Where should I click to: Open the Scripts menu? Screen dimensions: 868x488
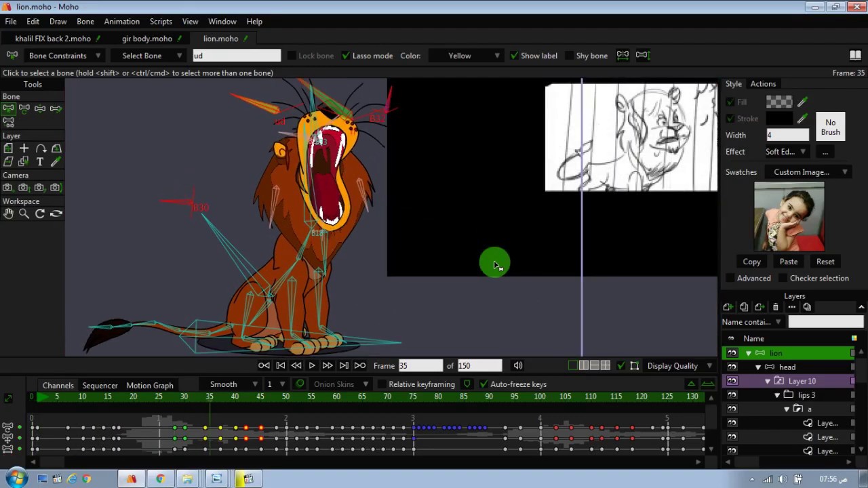161,22
